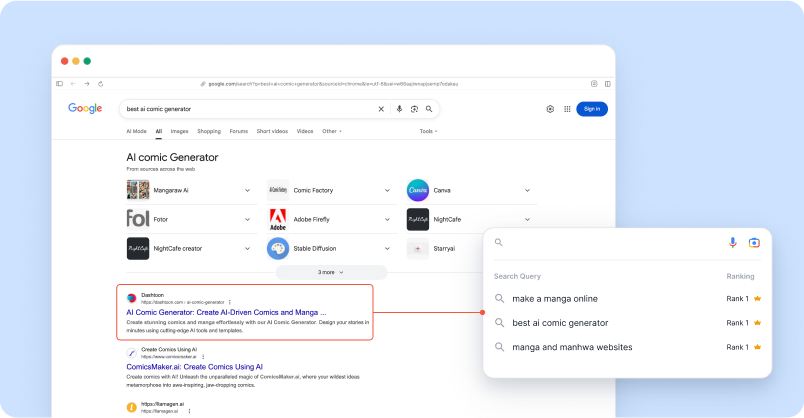
Task: Open the Tools dropdown
Action: pyautogui.click(x=429, y=131)
